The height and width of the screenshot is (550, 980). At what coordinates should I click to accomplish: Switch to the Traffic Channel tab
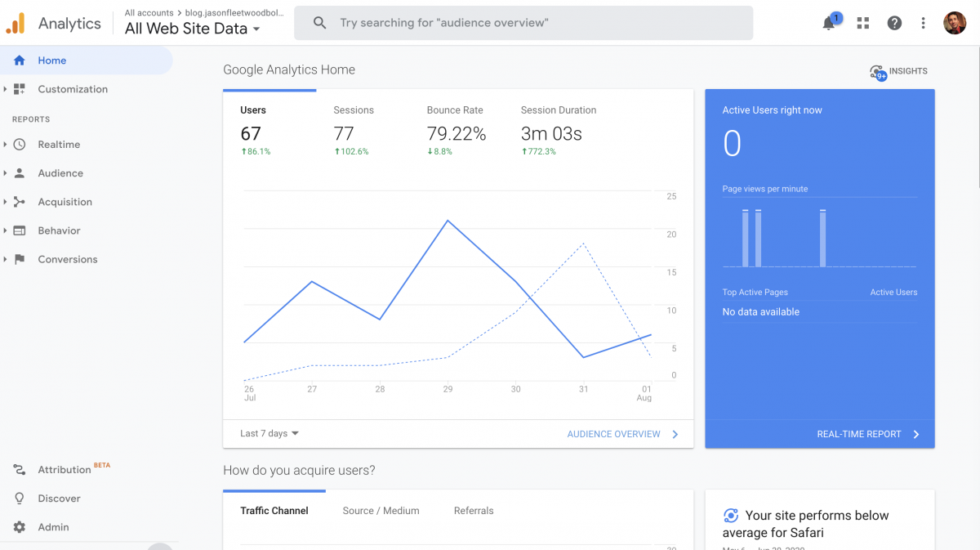click(274, 511)
